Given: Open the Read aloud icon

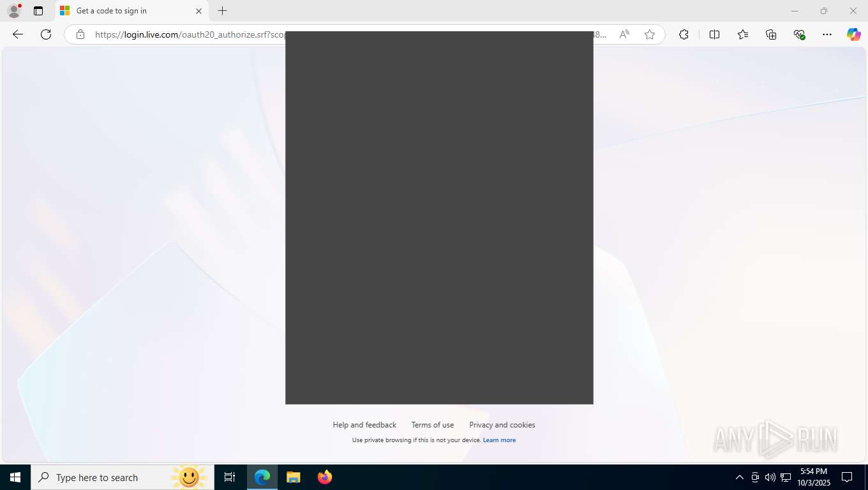Looking at the screenshot, I should [x=624, y=34].
